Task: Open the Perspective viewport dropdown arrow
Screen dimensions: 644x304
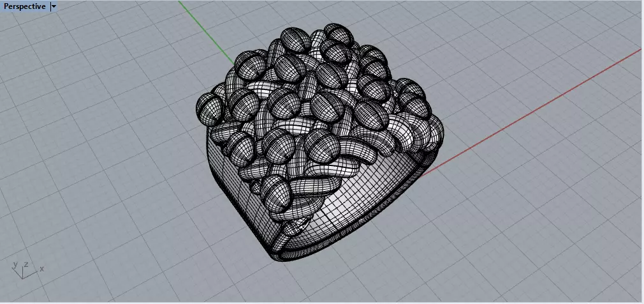Action: [54, 6]
